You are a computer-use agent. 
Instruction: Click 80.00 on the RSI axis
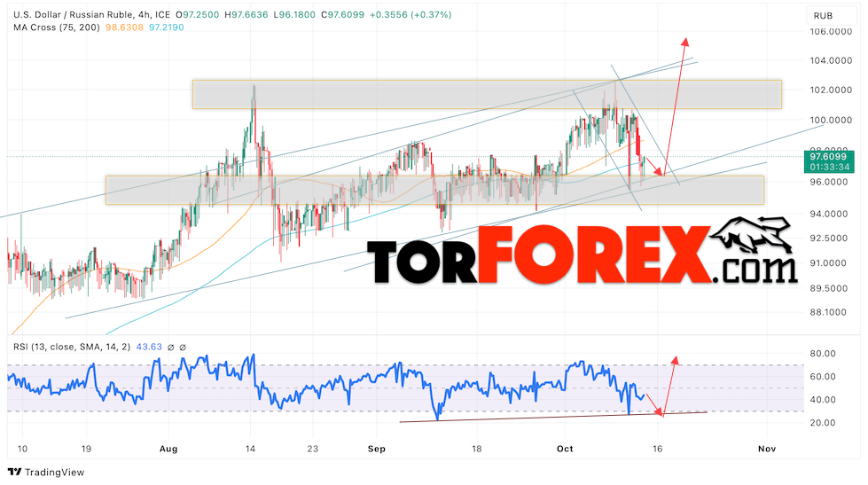coord(823,353)
